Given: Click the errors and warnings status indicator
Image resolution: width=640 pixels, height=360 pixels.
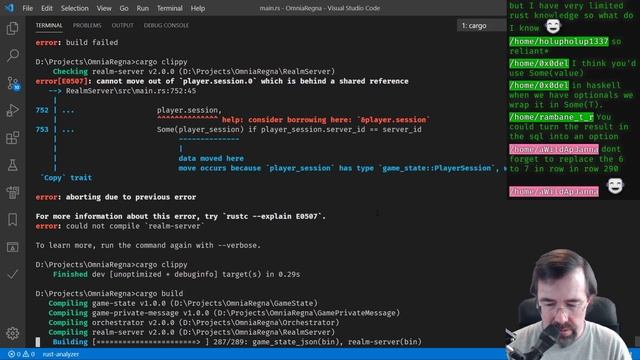Looking at the screenshot, I should (21, 354).
